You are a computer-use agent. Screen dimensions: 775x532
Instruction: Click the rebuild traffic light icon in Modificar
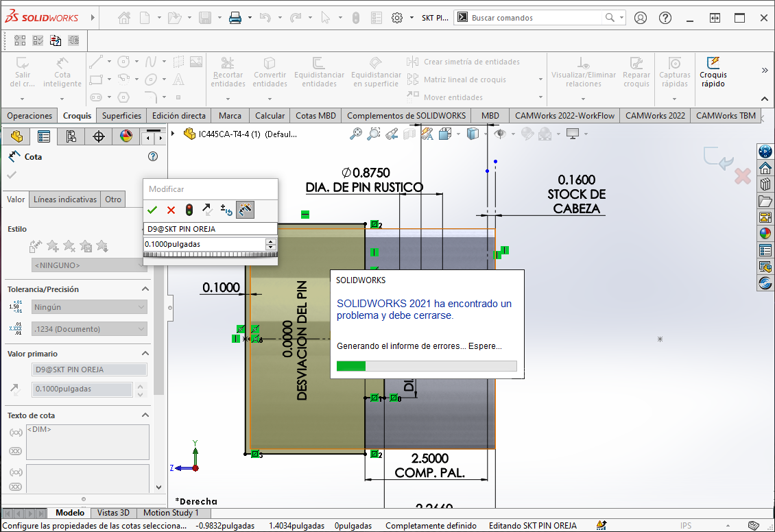pos(189,210)
